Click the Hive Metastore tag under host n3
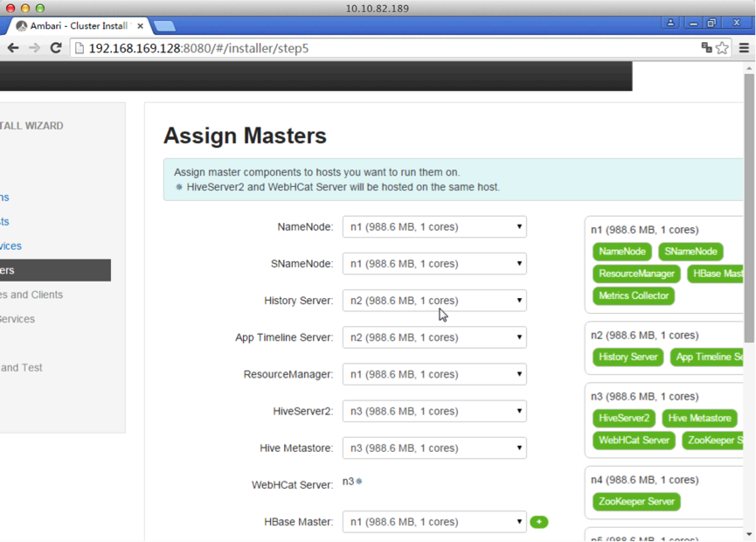Image resolution: width=756 pixels, height=542 pixels. [x=699, y=418]
